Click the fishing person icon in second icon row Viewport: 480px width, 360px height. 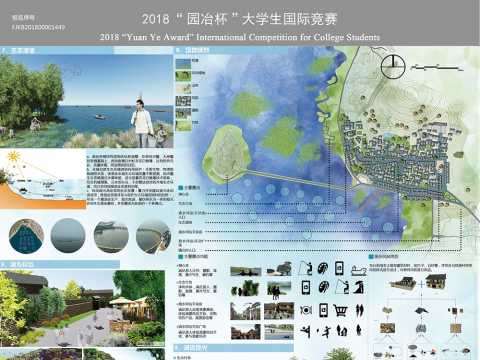[x=341, y=287]
